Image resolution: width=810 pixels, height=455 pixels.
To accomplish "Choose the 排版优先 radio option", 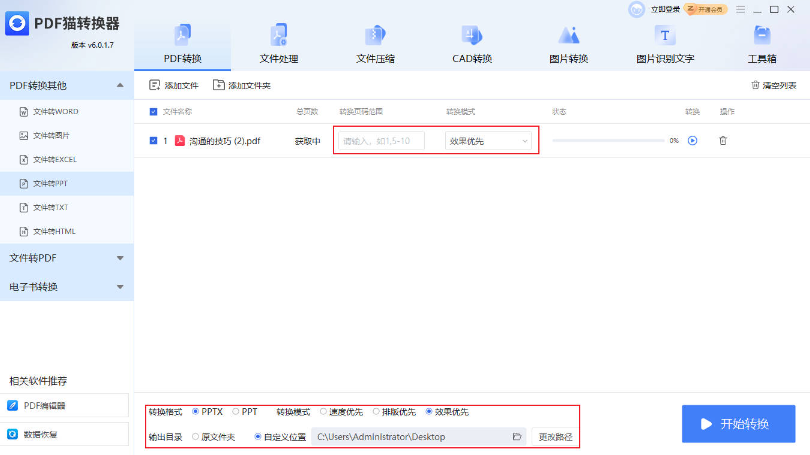I will click(376, 412).
